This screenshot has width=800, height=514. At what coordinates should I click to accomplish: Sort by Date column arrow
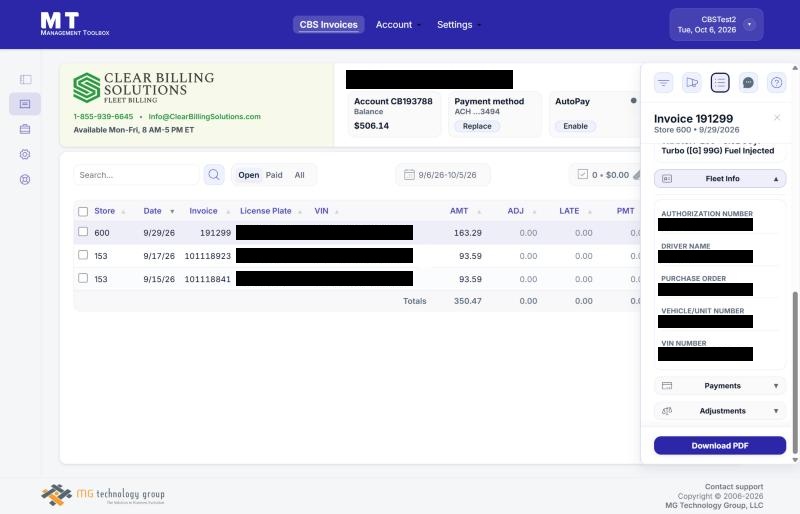172,212
